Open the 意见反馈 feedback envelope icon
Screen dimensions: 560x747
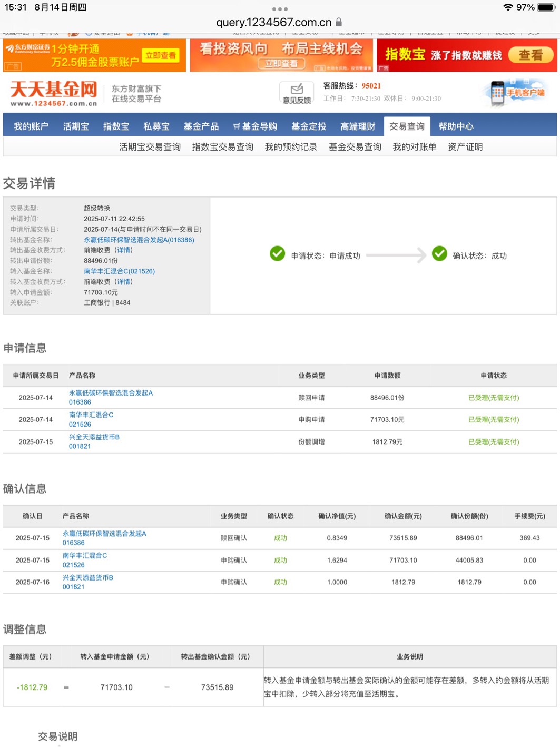point(297,93)
